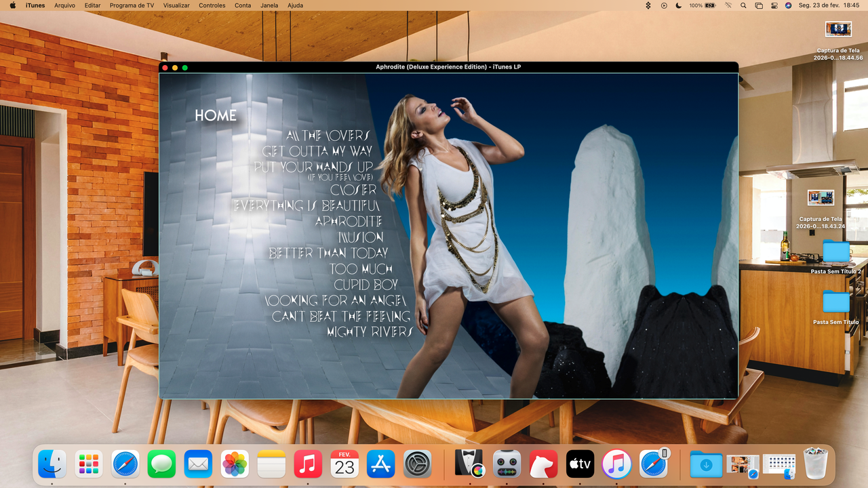The width and height of the screenshot is (868, 488).
Task: Open the Controles menu
Action: point(212,5)
